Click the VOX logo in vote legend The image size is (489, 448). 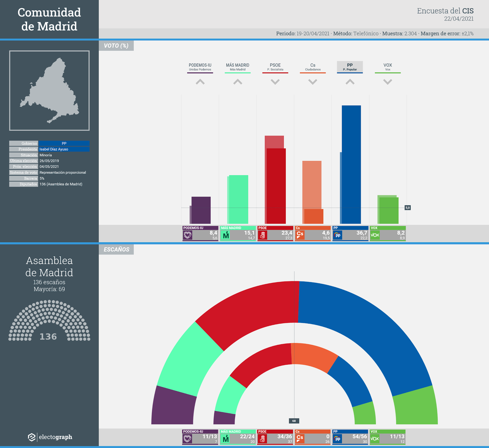(375, 235)
